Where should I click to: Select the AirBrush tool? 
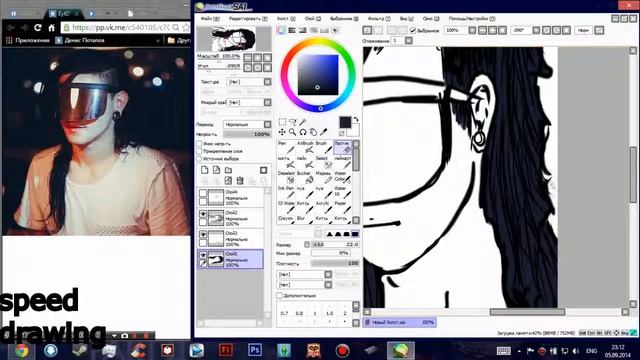(x=304, y=147)
